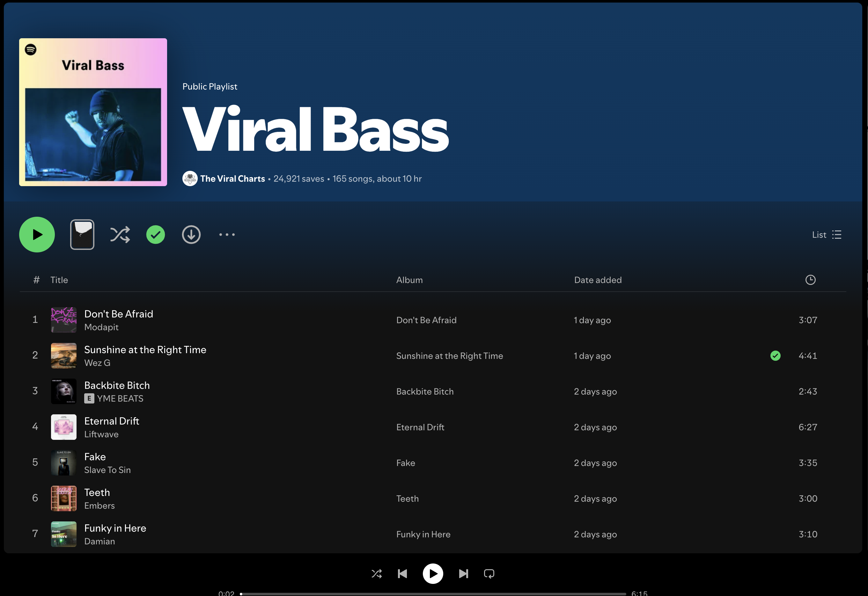Skip to next track

[463, 574]
